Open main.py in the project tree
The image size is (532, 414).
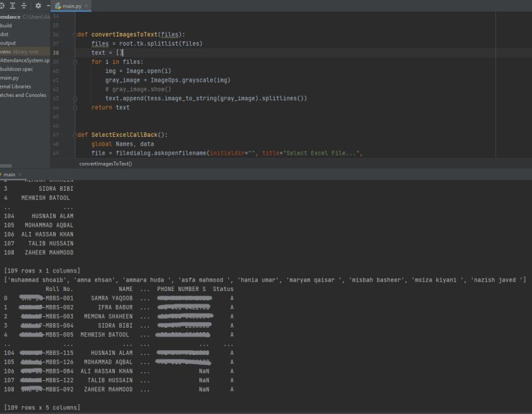[x=9, y=78]
